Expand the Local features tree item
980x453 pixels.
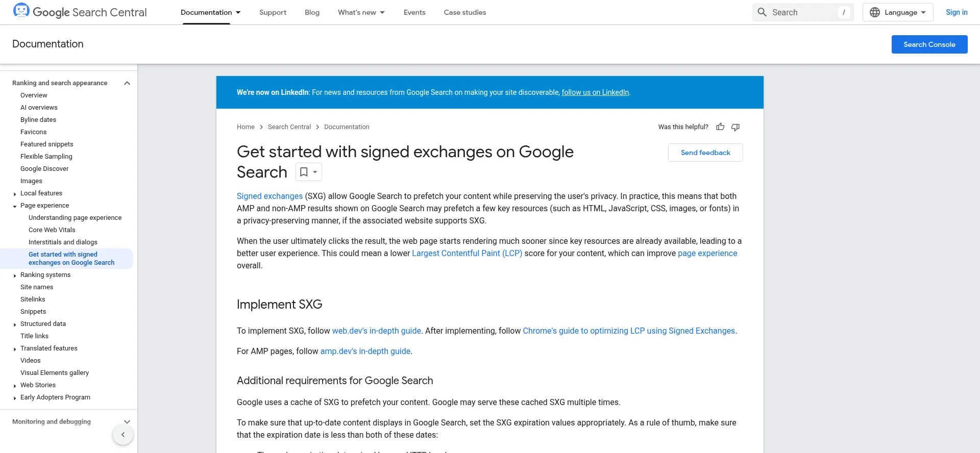15,194
